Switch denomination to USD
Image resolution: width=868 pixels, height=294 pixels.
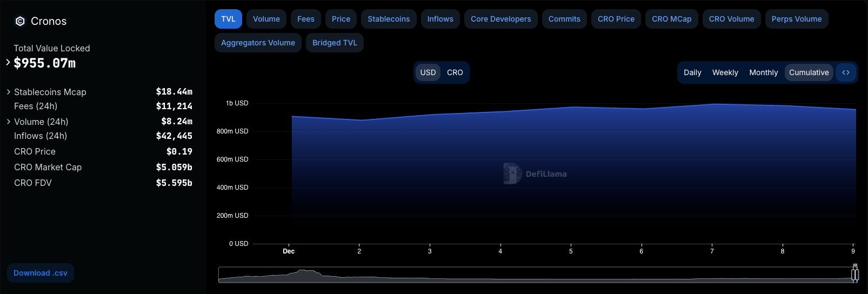428,72
